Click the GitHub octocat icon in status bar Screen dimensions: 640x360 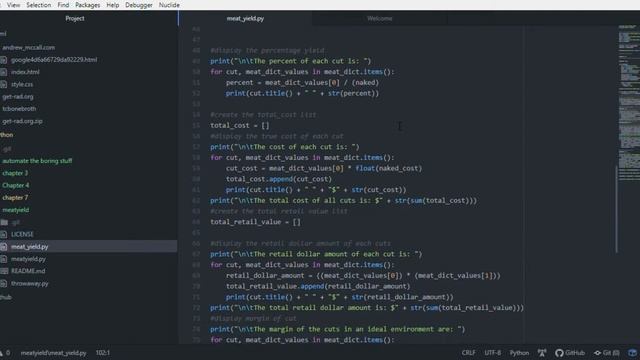[x=559, y=353]
